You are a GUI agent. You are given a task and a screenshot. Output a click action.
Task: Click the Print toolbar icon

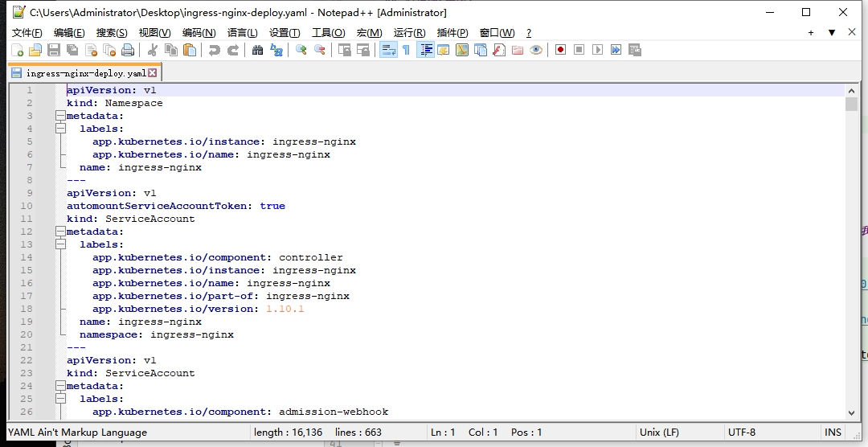128,50
